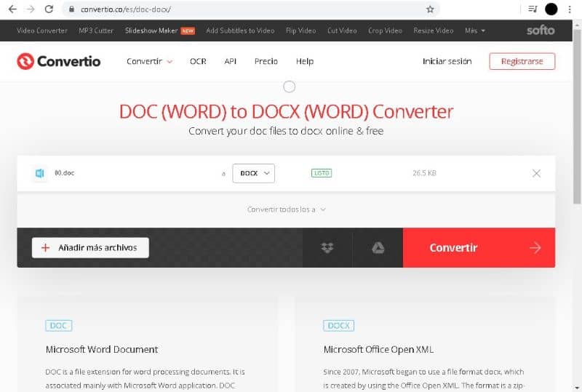Add files from Google Drive icon
This screenshot has width=582, height=392.
(x=378, y=247)
